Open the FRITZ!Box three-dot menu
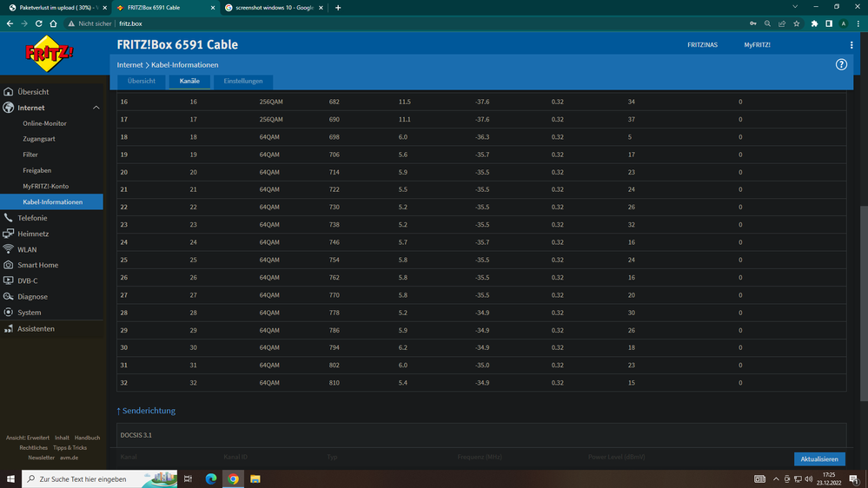 point(851,45)
